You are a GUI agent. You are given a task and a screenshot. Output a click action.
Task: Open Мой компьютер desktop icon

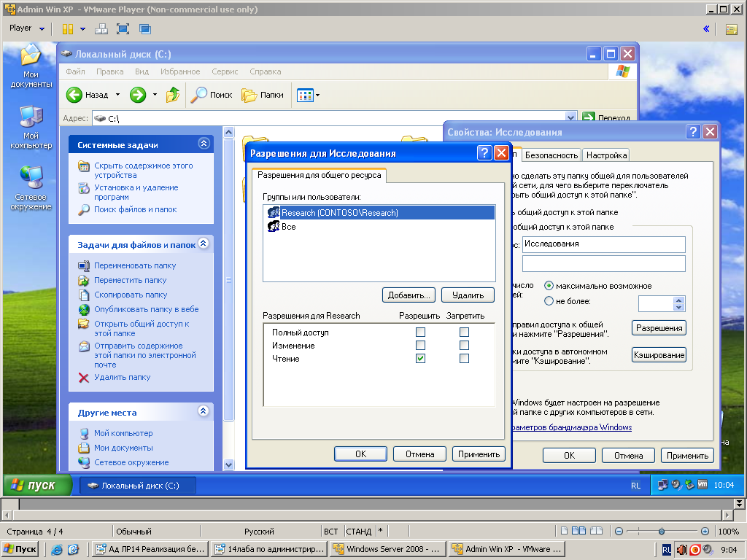click(x=31, y=128)
